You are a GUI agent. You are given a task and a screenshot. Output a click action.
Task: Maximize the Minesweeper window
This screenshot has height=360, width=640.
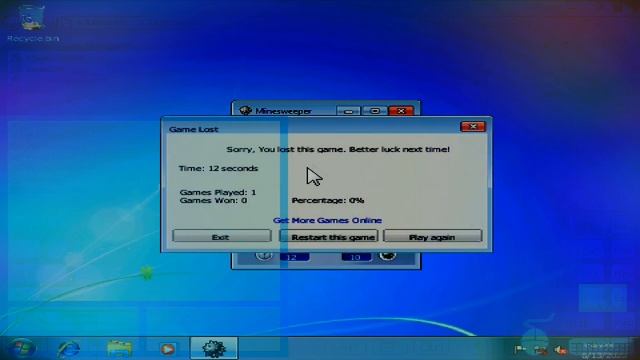(375, 111)
